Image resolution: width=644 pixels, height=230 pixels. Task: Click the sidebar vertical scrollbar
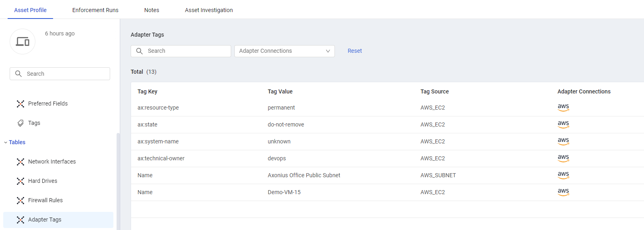coord(118,181)
